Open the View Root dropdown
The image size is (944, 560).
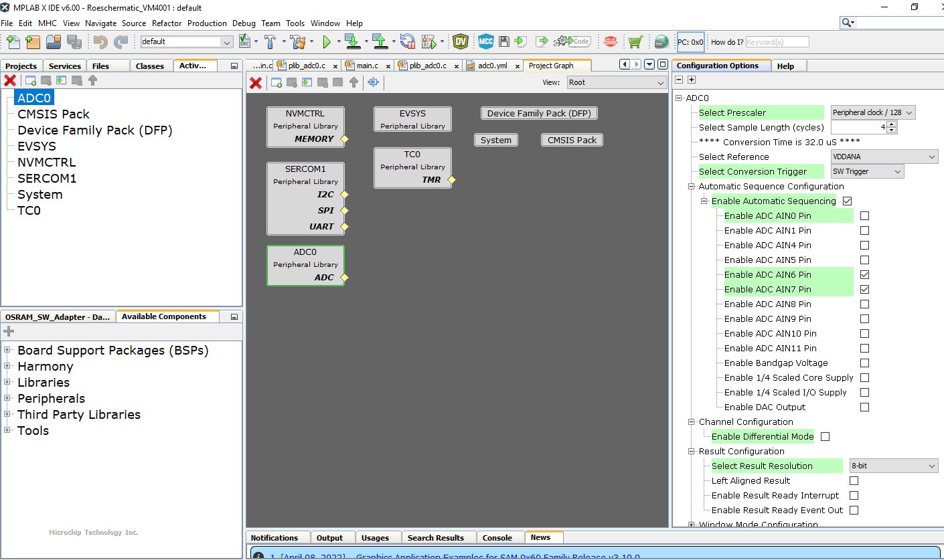coord(616,82)
